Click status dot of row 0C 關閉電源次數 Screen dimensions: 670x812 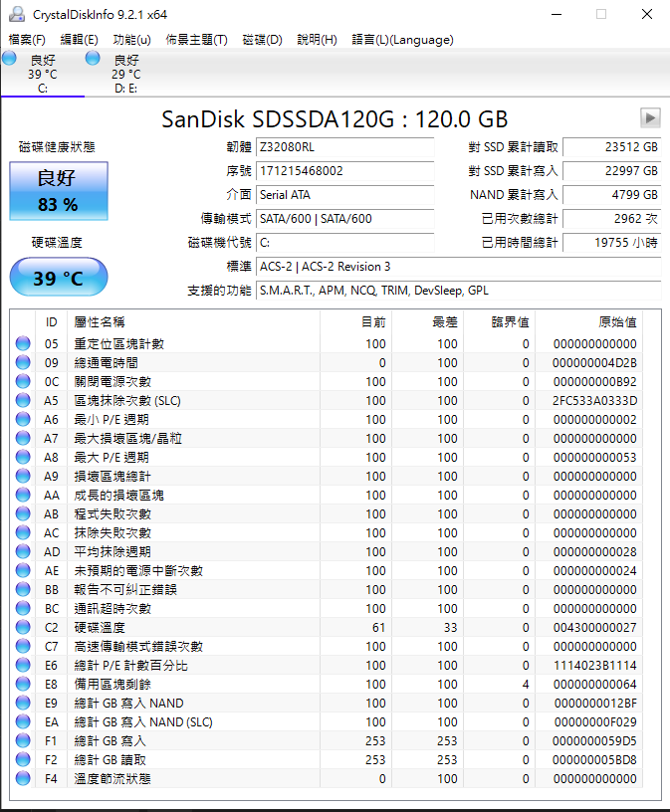pos(23,380)
